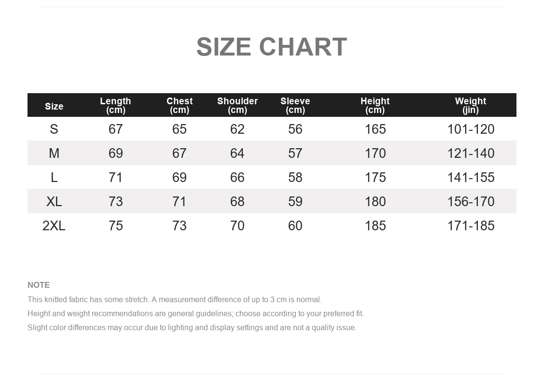
Task: Choose the L size row label
Action: [x=54, y=177]
